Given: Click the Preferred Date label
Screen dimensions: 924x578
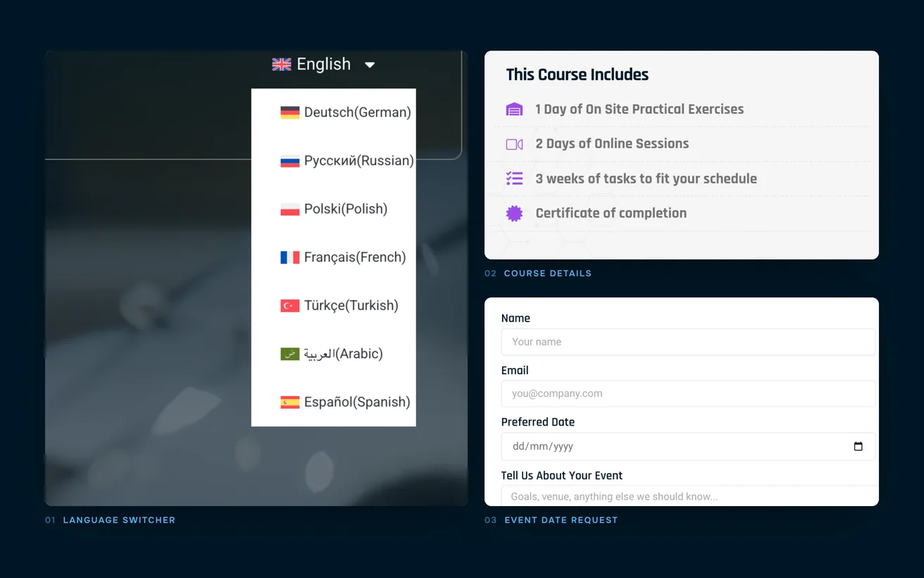Looking at the screenshot, I should (x=538, y=422).
